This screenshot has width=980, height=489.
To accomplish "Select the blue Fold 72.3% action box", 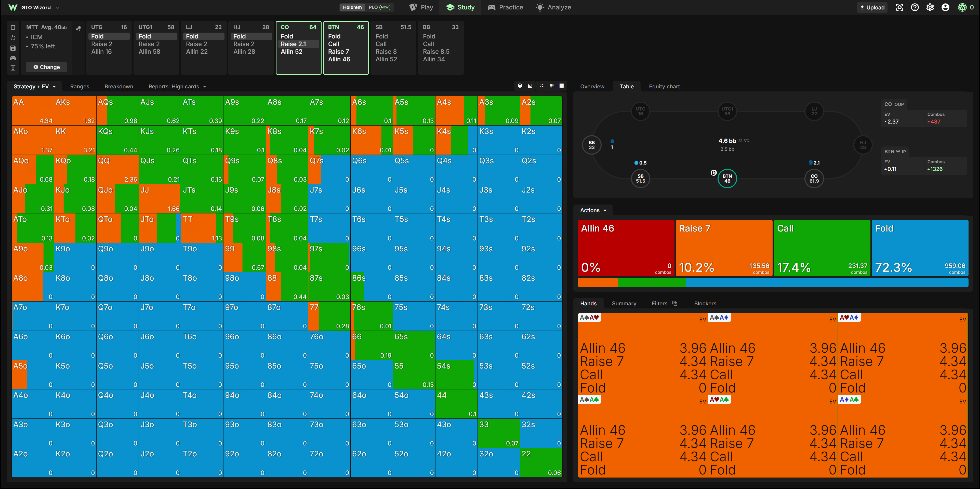I will pos(920,248).
